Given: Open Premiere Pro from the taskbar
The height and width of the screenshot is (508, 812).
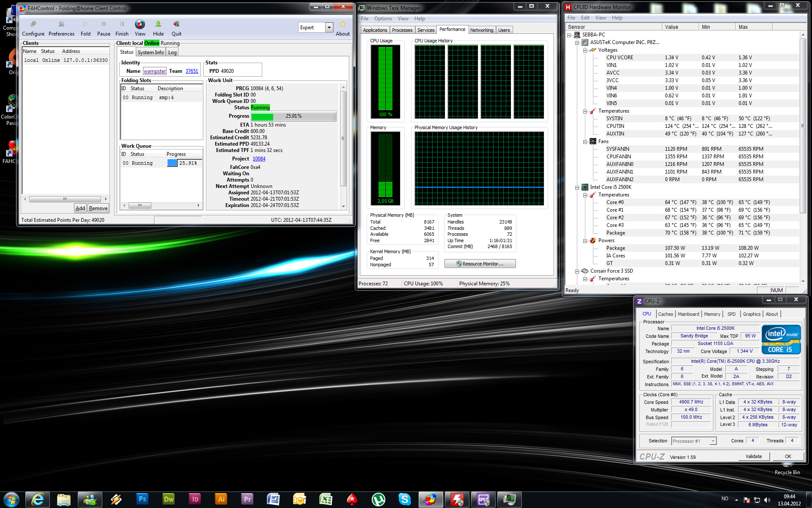Looking at the screenshot, I should tap(247, 500).
